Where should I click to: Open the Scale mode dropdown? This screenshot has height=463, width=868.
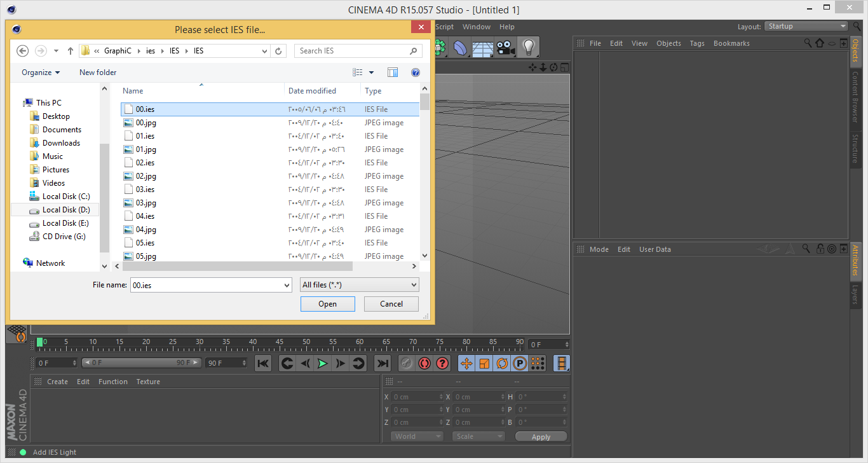click(x=478, y=436)
